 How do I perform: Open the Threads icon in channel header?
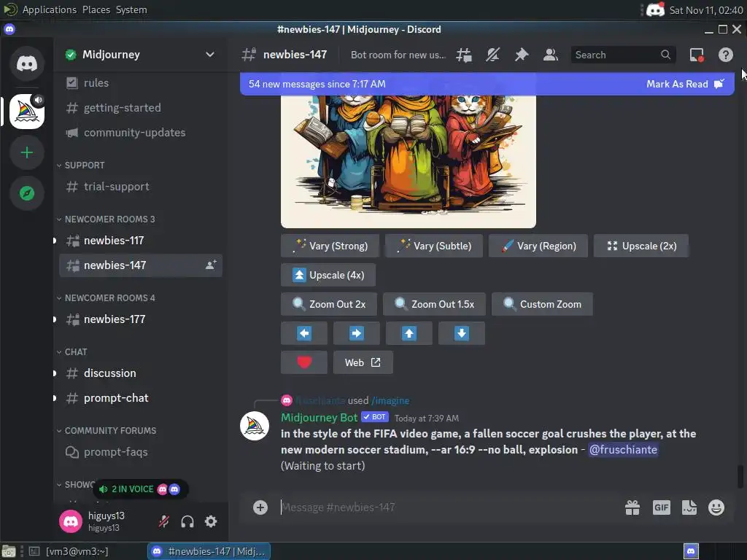tap(463, 55)
